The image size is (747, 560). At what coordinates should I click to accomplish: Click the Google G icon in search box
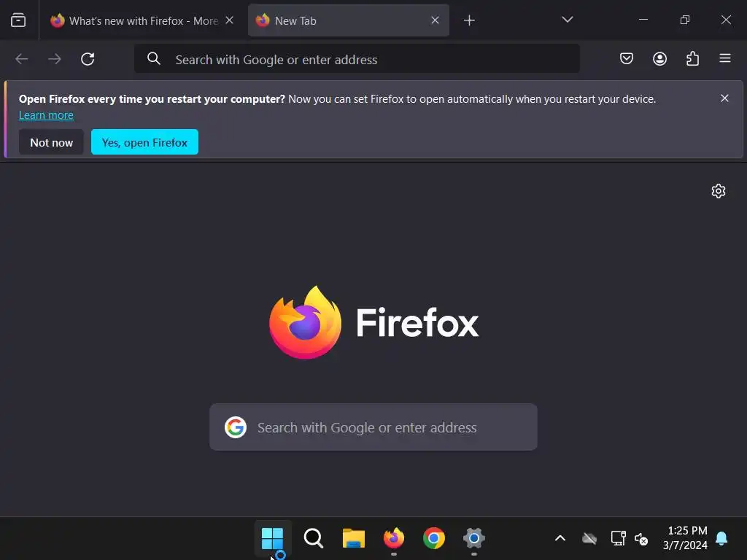coord(236,427)
